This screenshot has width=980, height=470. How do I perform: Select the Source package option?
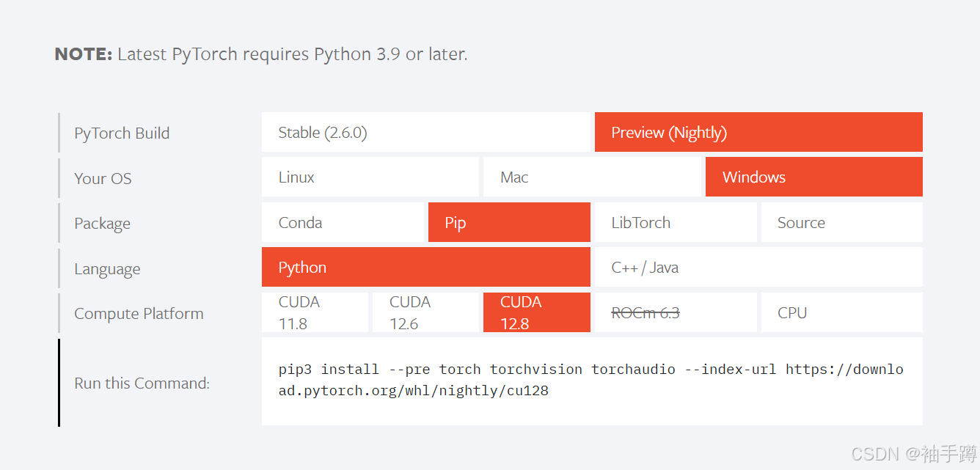(841, 223)
